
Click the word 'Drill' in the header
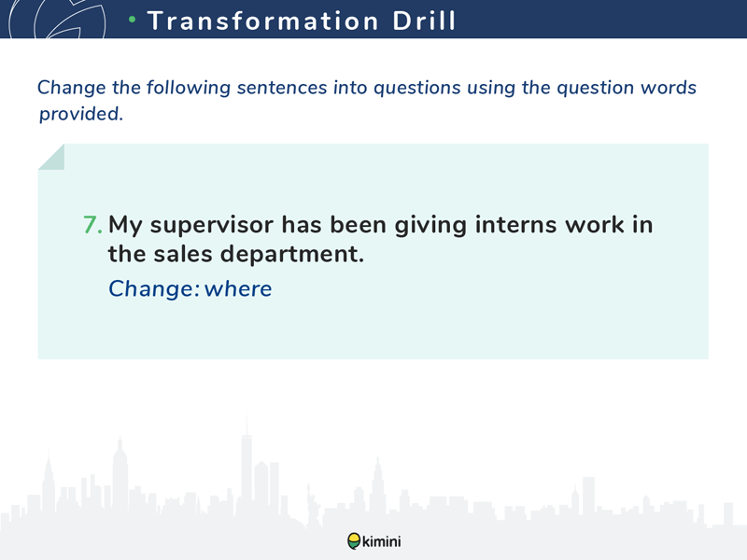point(424,21)
